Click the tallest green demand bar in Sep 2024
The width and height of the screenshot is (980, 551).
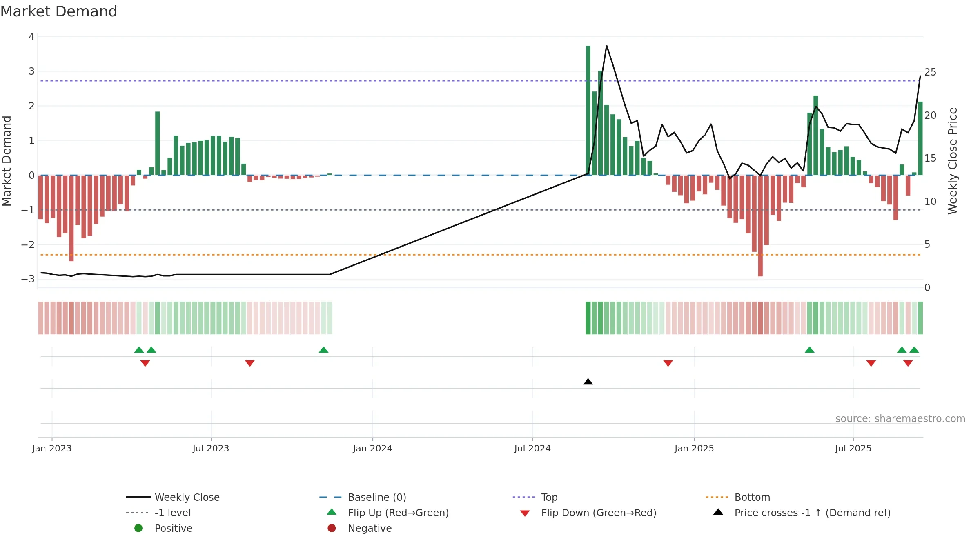coord(588,110)
